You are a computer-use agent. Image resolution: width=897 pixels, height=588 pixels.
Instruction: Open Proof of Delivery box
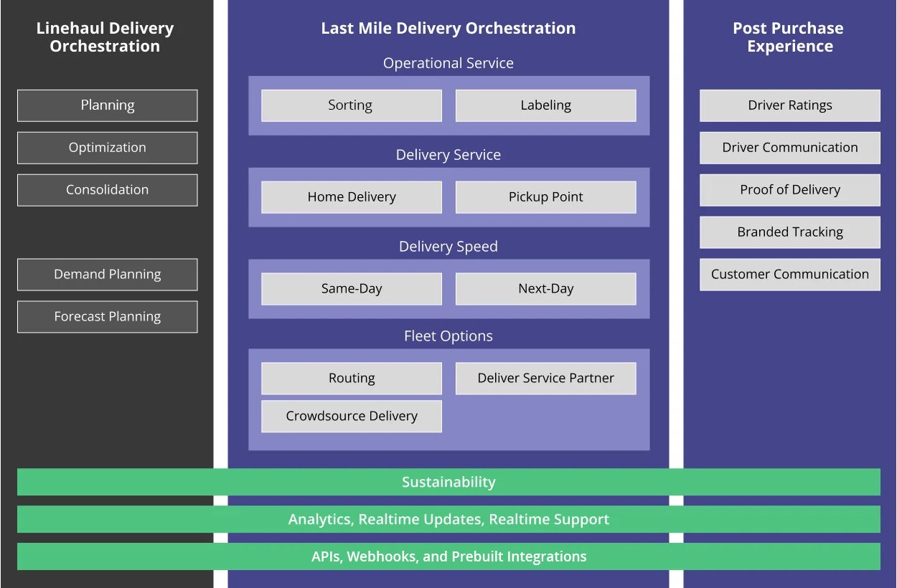789,190
